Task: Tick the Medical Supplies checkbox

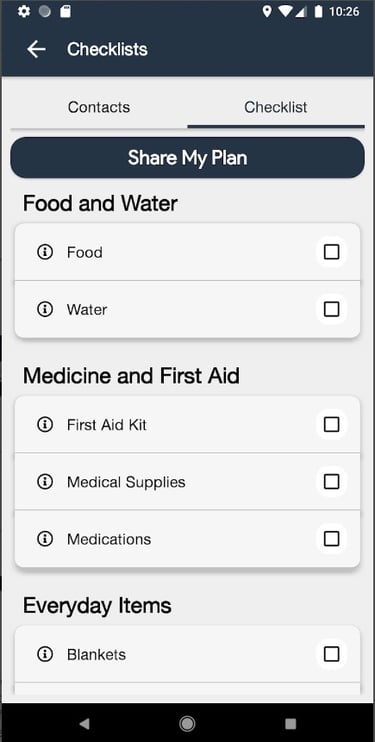Action: pos(331,482)
